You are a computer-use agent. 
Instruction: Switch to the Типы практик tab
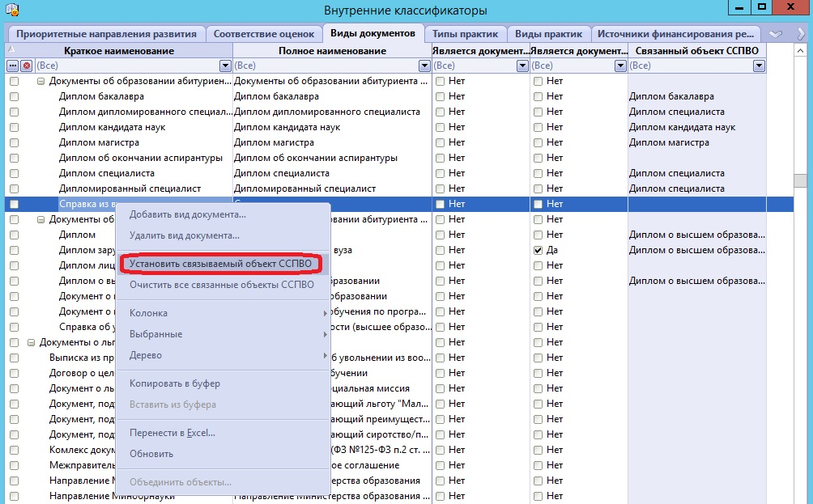[465, 34]
